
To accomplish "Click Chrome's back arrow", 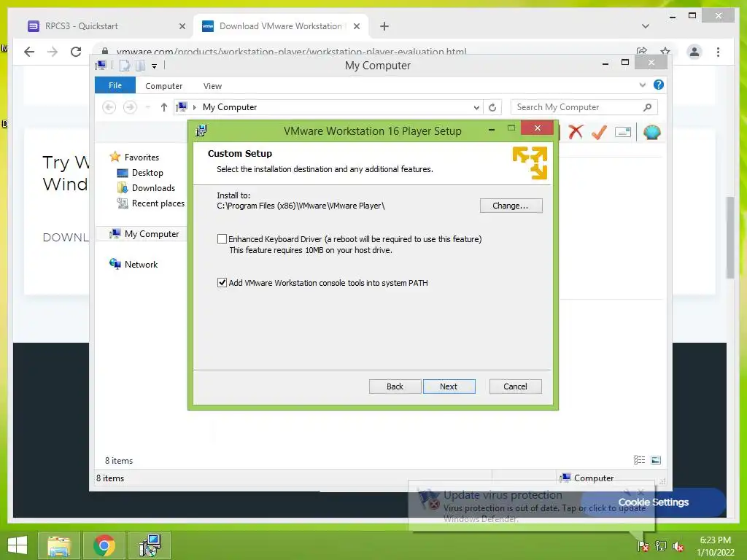I will (29, 52).
